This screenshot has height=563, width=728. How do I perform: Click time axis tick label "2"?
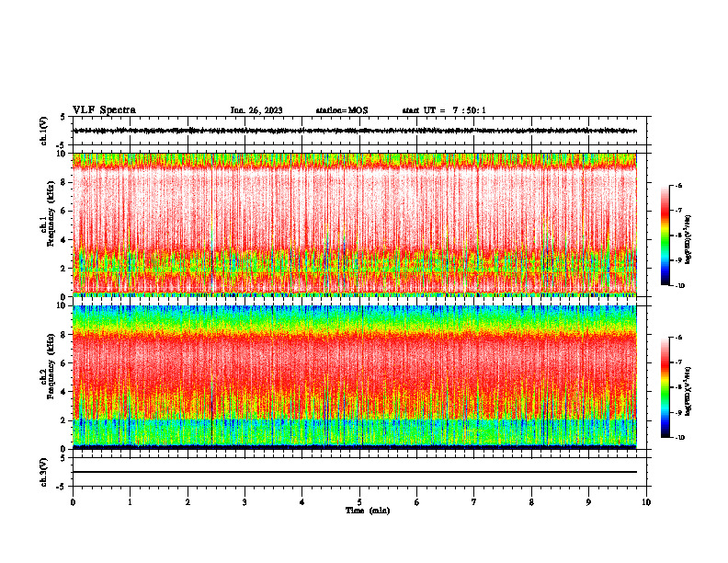point(188,502)
